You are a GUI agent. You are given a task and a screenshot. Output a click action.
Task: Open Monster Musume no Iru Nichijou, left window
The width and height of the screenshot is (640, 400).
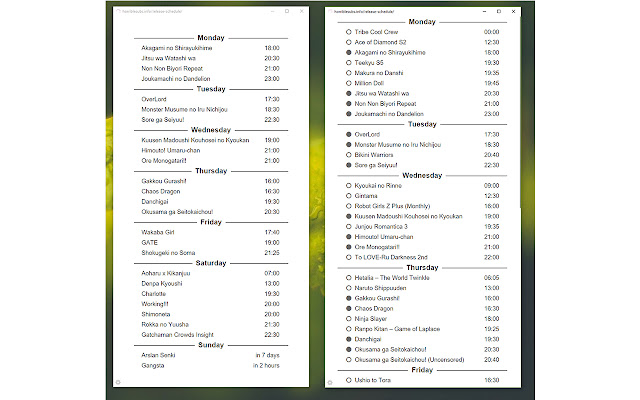click(x=184, y=109)
